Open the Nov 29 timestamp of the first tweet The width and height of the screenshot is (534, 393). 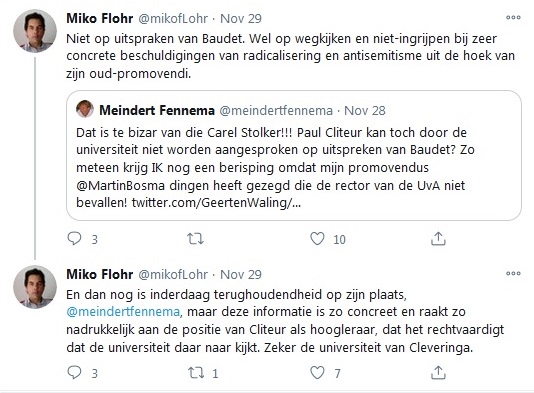coord(241,18)
